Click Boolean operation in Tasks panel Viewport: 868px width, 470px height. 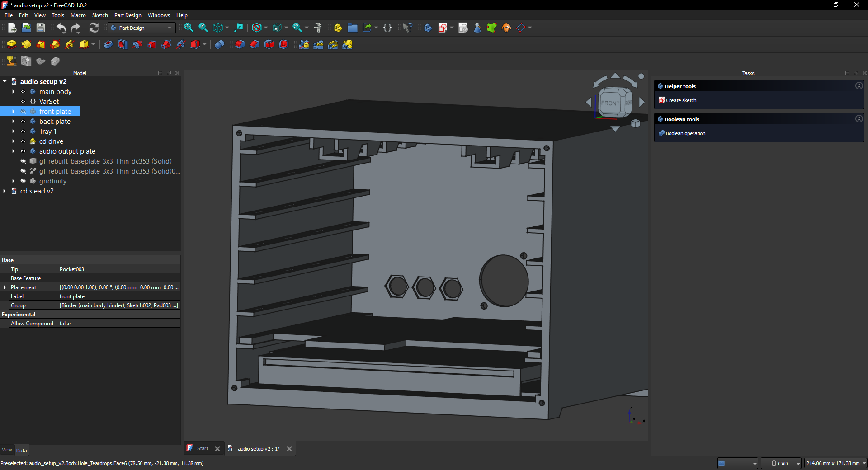(x=685, y=133)
